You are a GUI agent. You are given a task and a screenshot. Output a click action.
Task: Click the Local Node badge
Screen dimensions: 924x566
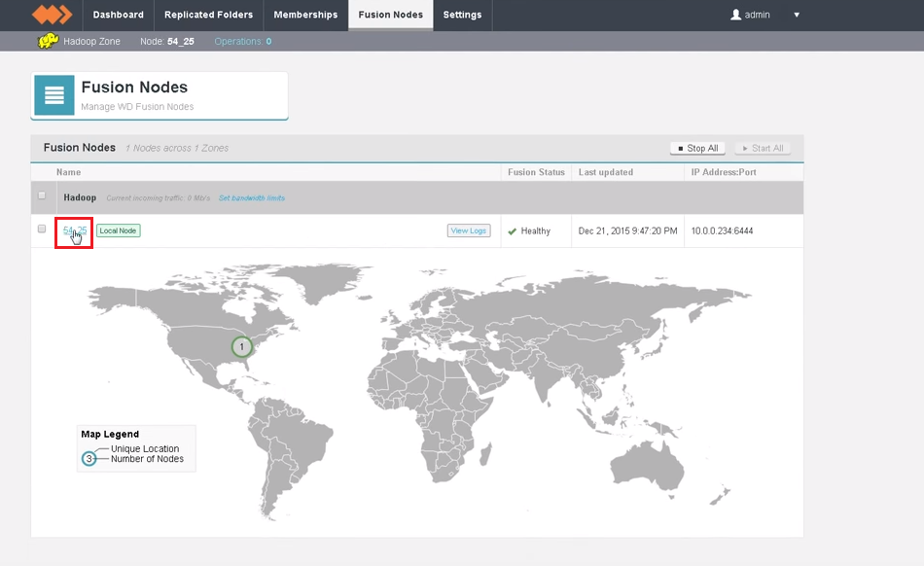pos(118,230)
